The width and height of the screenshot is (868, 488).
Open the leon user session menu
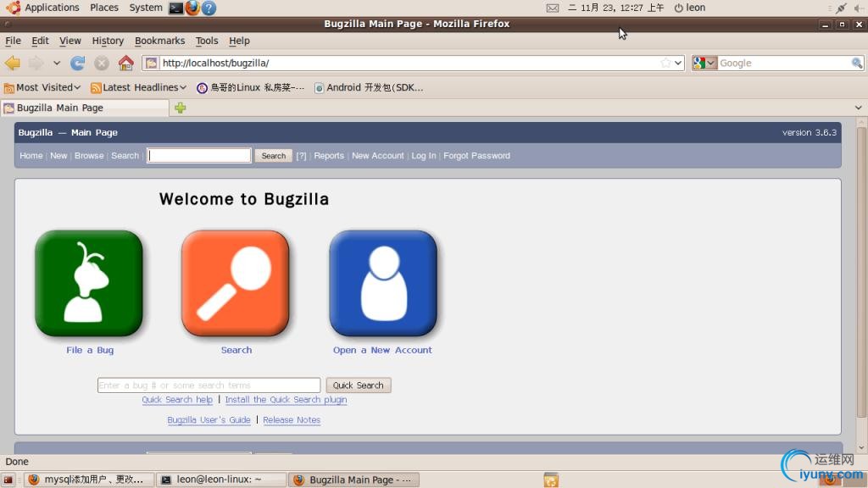click(x=690, y=8)
